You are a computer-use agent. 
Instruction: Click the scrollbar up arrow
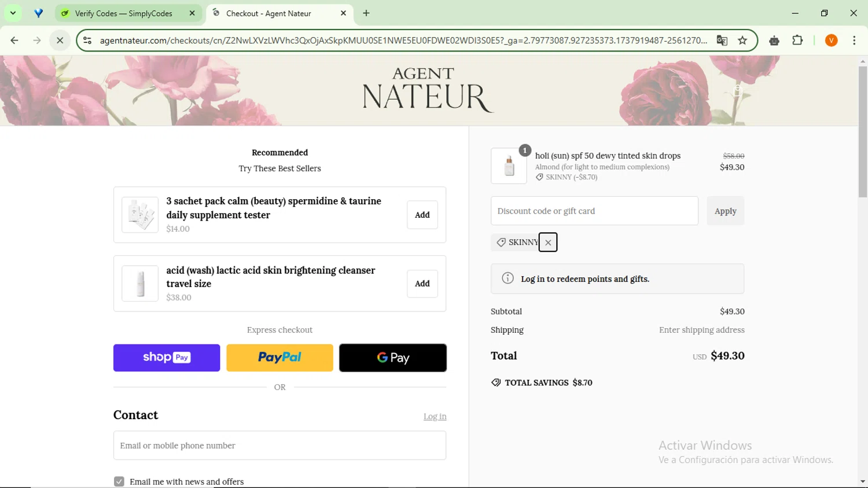[x=863, y=61]
